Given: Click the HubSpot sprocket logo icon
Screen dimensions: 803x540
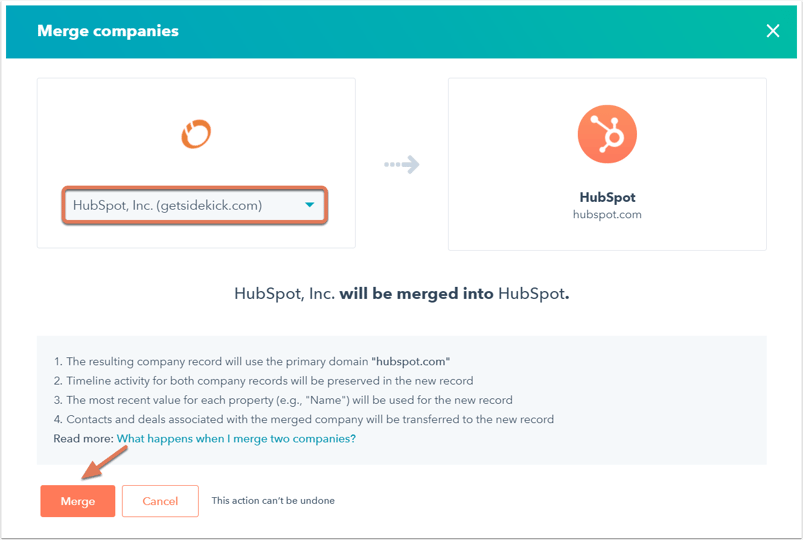Looking at the screenshot, I should [607, 134].
